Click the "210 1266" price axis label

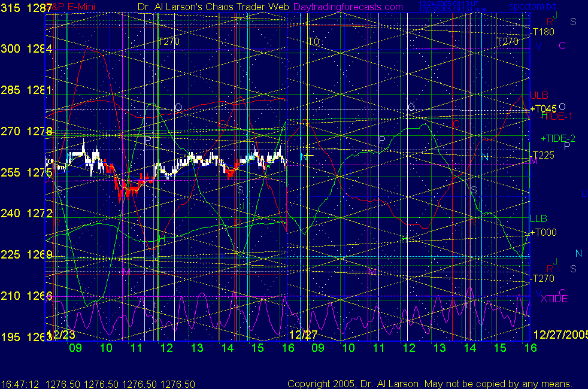coord(26,296)
